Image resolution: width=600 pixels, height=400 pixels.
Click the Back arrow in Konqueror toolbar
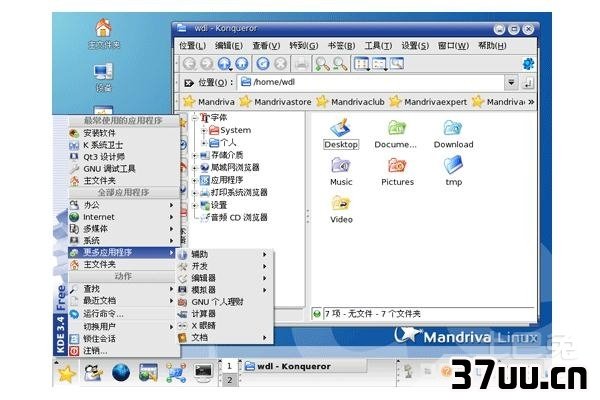point(189,64)
